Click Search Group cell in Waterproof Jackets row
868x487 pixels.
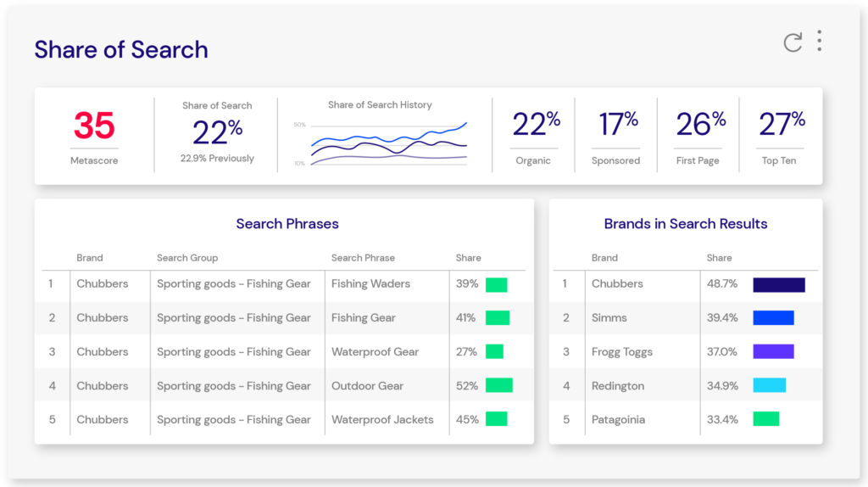pos(234,419)
